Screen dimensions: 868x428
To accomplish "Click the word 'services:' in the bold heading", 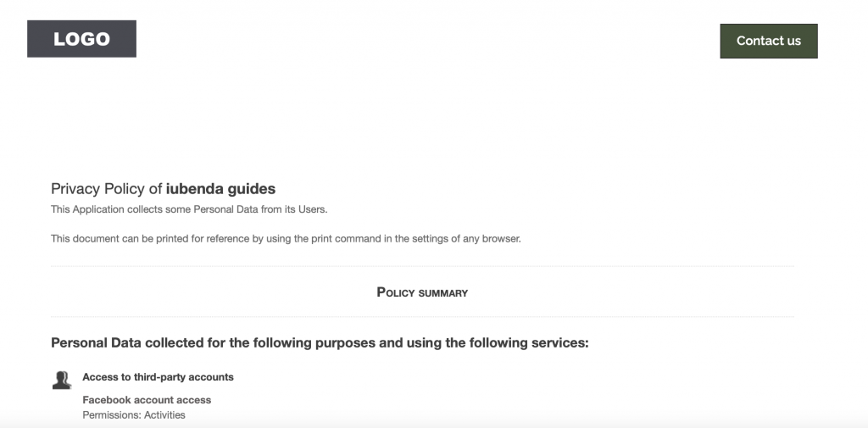I will [559, 343].
